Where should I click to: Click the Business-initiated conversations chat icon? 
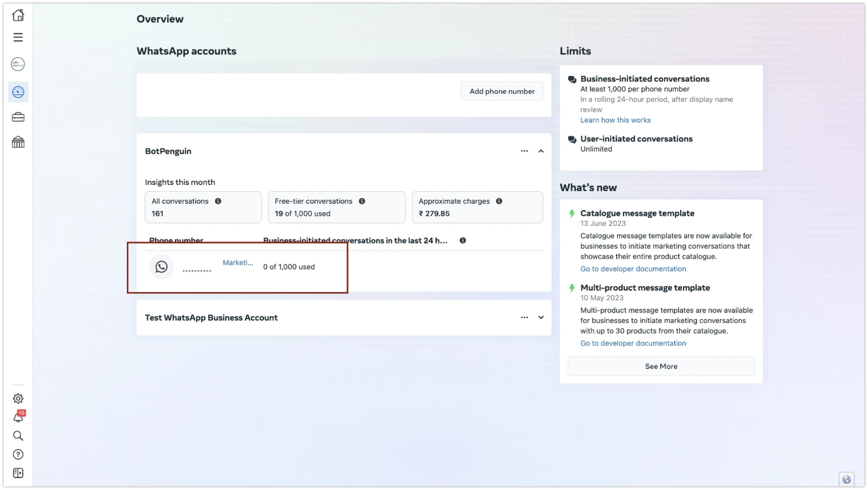572,79
